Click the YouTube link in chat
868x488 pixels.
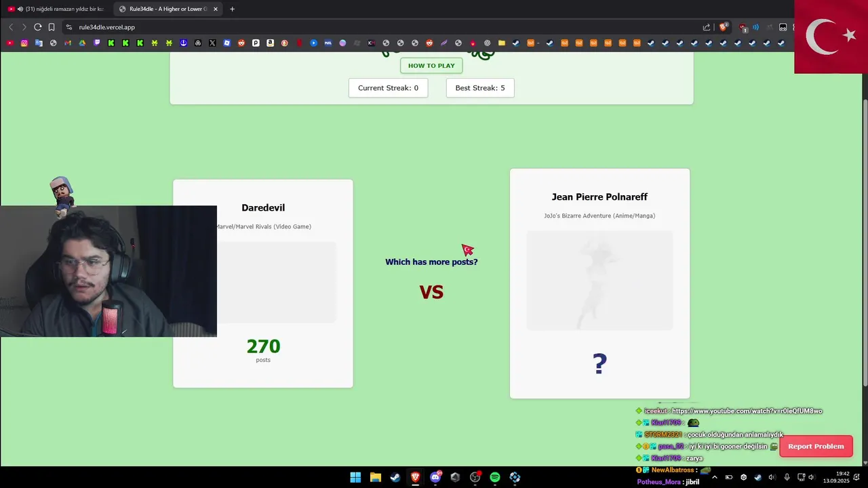click(747, 411)
